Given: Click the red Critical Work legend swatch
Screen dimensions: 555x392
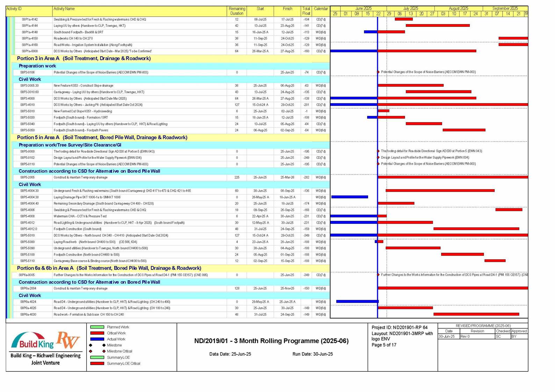Looking at the screenshot, I should click(x=97, y=333).
